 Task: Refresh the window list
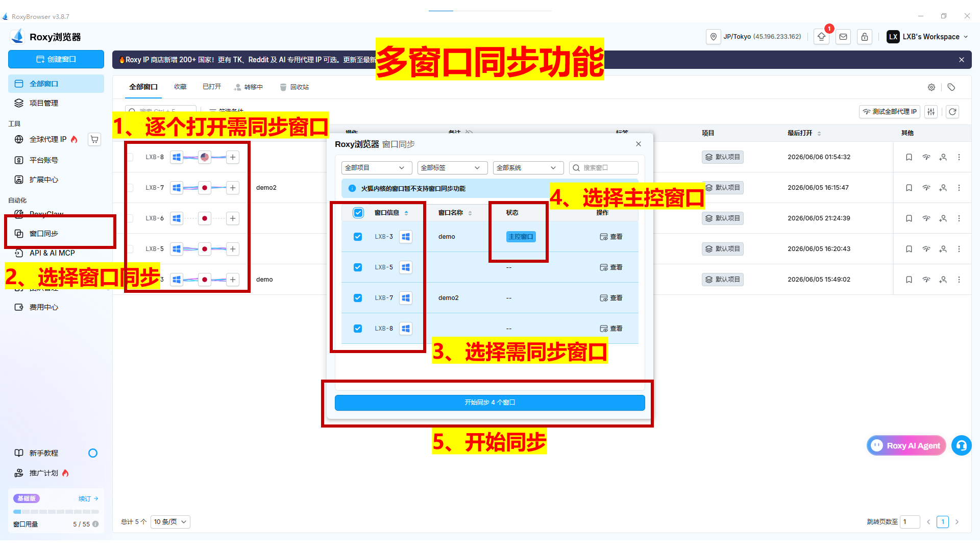click(x=952, y=112)
